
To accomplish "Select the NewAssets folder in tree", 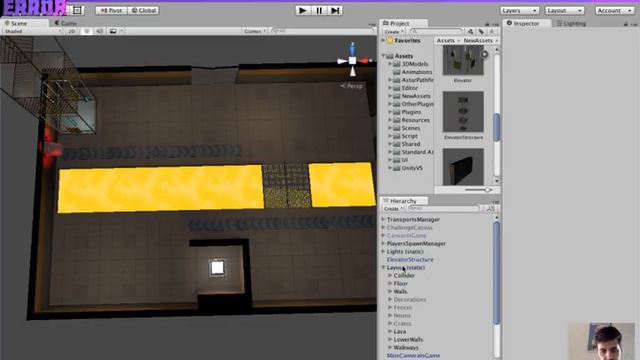I will click(416, 96).
